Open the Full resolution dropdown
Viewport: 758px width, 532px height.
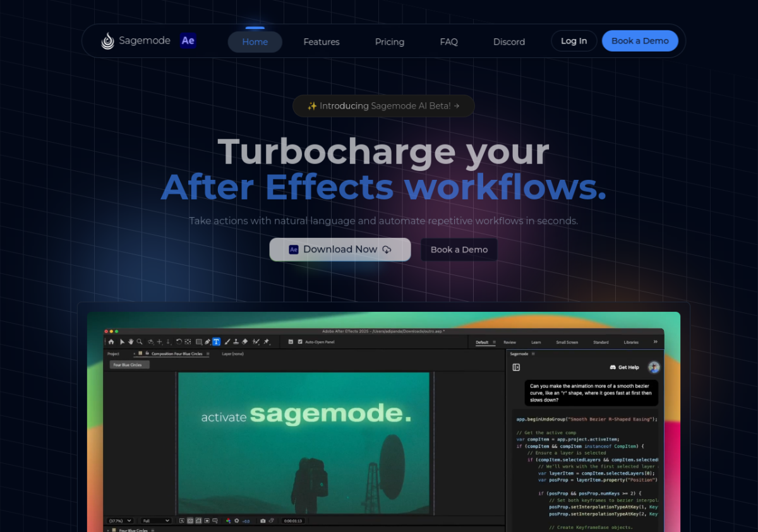pyautogui.click(x=156, y=521)
